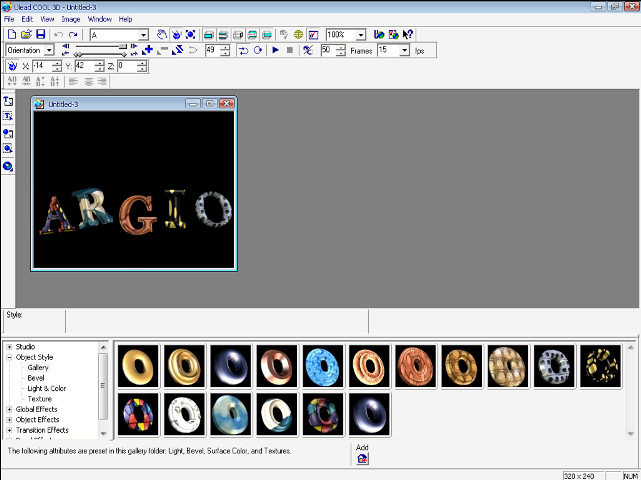Collapse the Object Style tree node

(x=9, y=357)
